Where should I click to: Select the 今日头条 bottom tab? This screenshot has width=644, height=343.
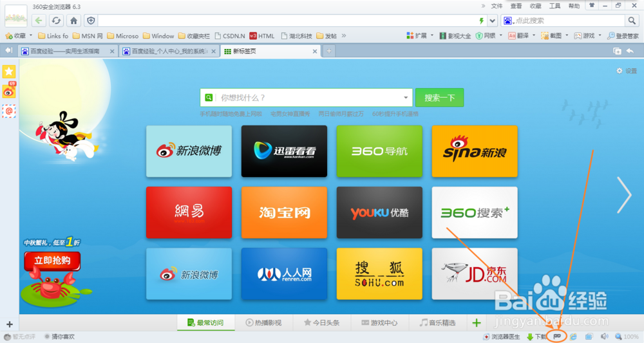321,322
